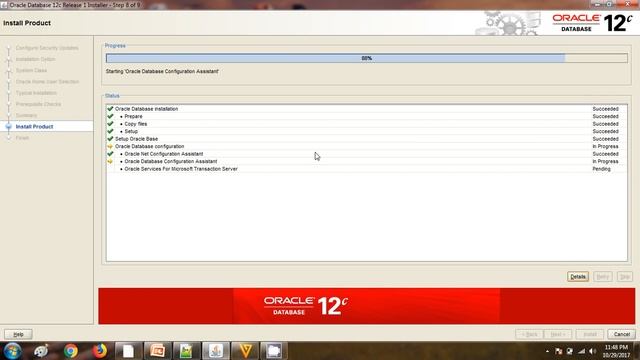Click the disabled Back button
This screenshot has width=640, height=360.
(x=529, y=334)
